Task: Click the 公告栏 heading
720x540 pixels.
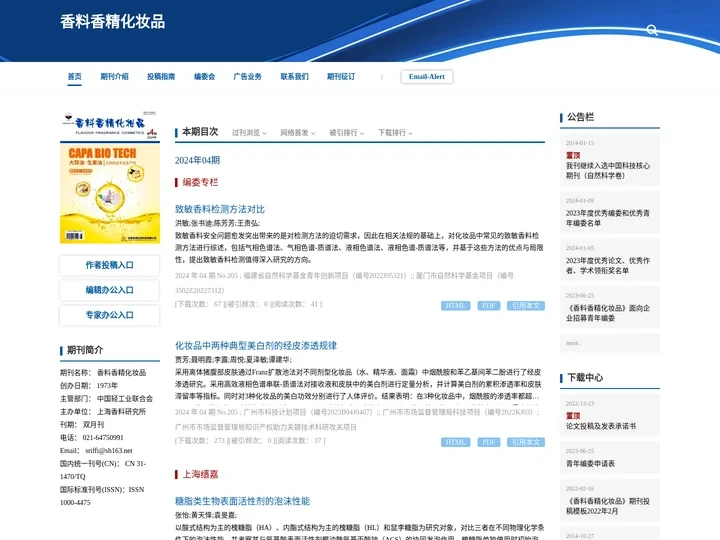Action: [580, 117]
